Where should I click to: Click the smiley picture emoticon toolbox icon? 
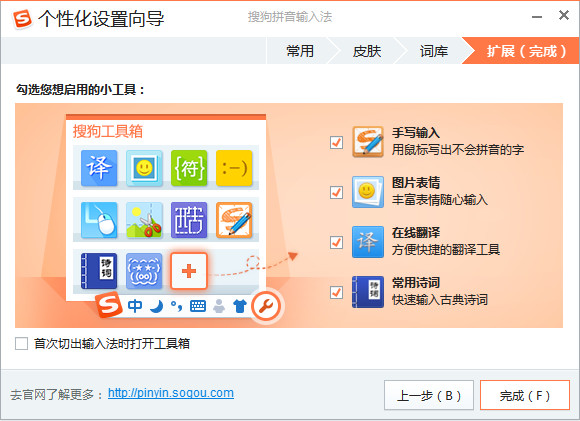click(144, 168)
